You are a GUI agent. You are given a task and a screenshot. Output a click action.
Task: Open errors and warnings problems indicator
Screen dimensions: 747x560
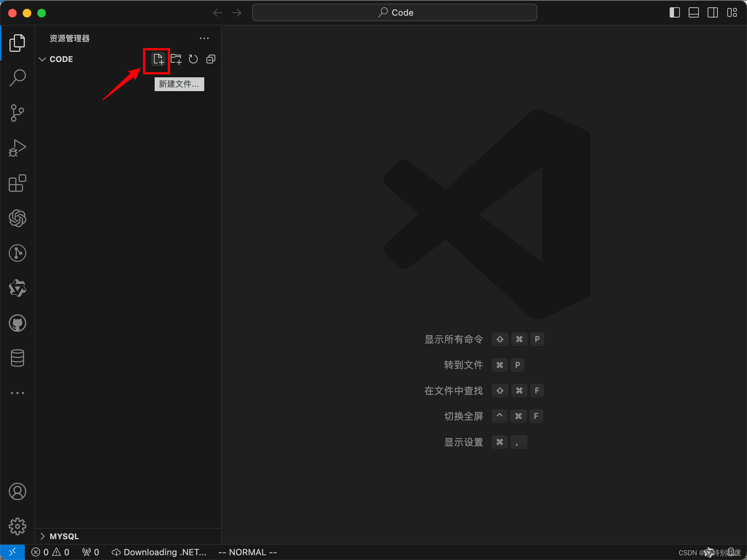coord(50,552)
